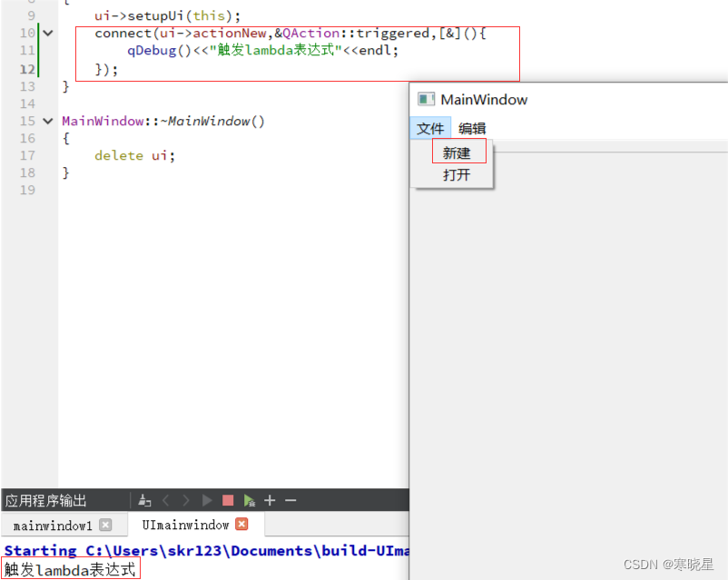The height and width of the screenshot is (580, 728).
Task: Click the Starting C:\Users path output line
Action: click(x=206, y=551)
